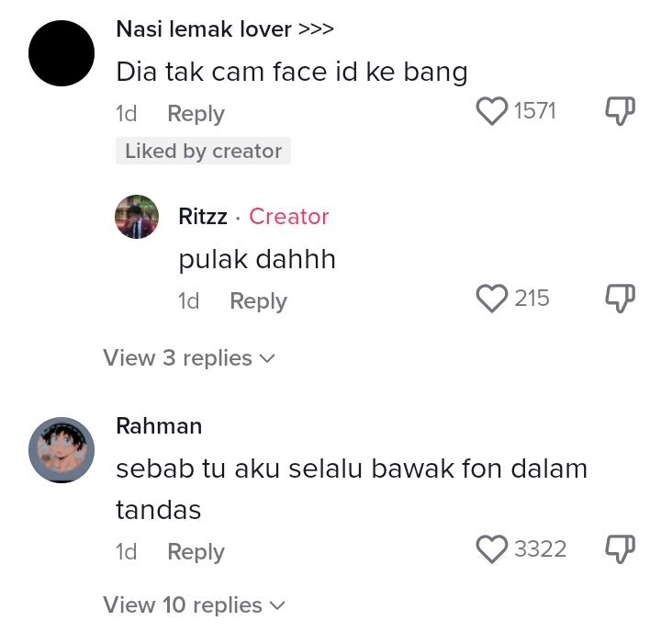Expand View 3 replies
Screen dimensions: 661x644
coord(188,358)
